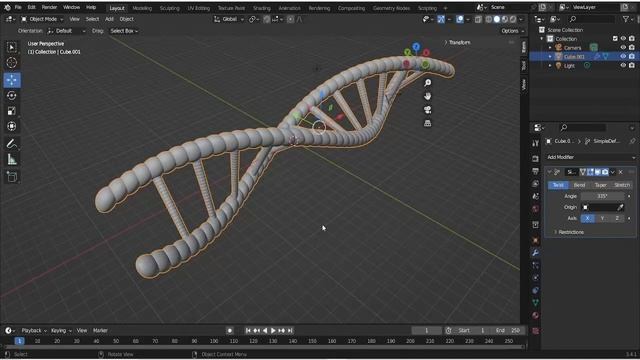Open the File menu
The width and height of the screenshot is (640, 360).
[x=18, y=7]
